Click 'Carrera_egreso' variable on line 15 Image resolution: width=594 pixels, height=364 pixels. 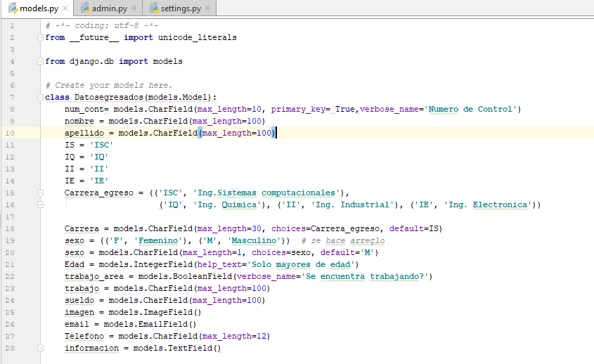click(x=99, y=193)
